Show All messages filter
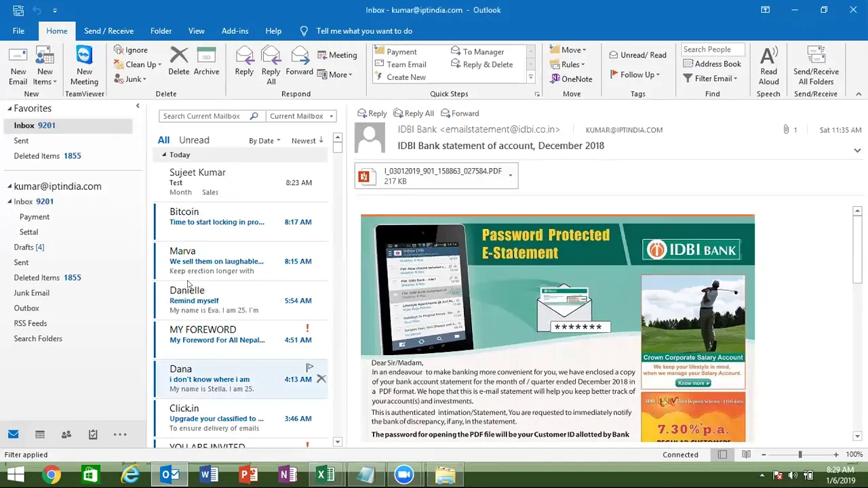This screenshot has width=868, height=488. (163, 140)
